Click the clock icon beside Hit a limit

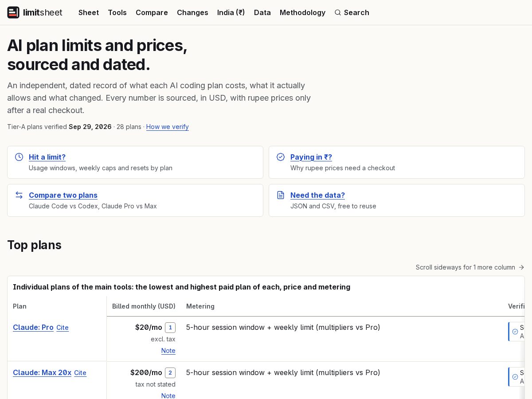[x=19, y=157]
